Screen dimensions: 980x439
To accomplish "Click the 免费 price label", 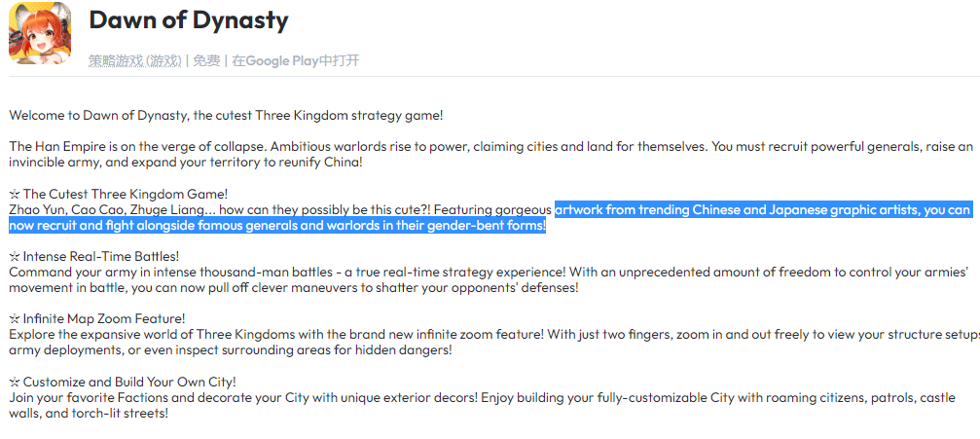I will click(206, 60).
